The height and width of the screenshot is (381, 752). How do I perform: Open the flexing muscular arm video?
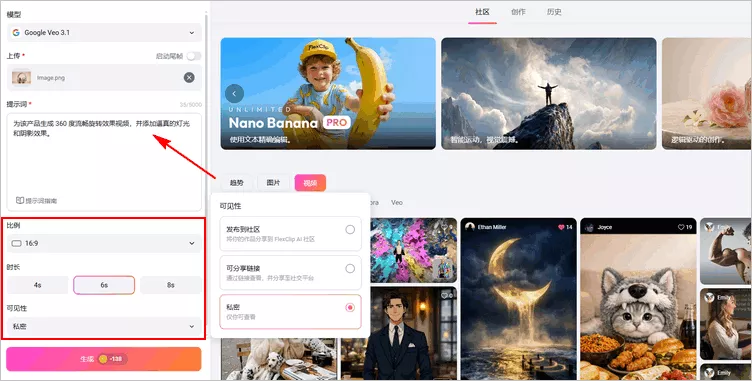pos(726,251)
